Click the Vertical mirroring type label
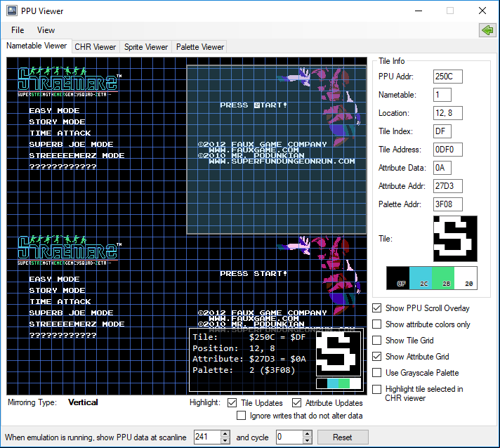 pos(83,402)
